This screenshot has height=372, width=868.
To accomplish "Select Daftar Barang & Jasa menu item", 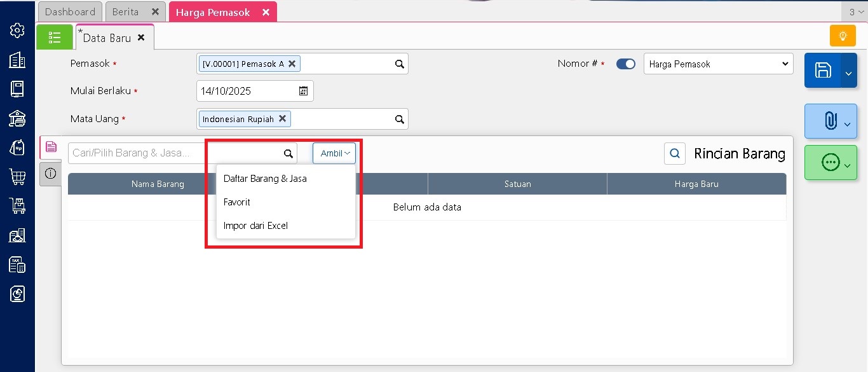I will tap(265, 179).
